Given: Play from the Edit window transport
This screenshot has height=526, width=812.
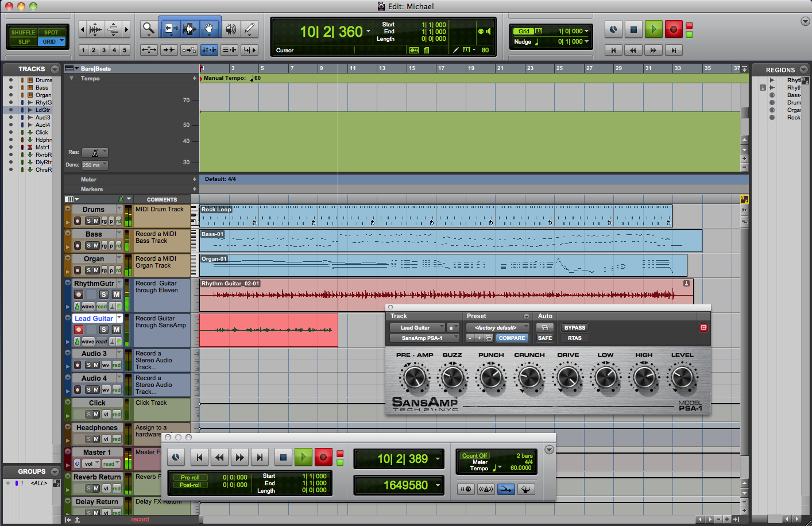Looking at the screenshot, I should [654, 29].
